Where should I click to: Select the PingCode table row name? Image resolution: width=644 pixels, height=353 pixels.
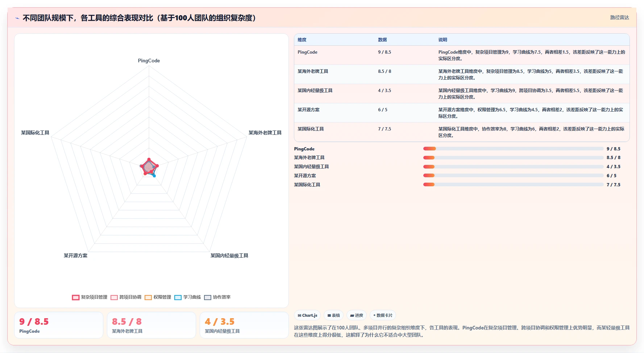coord(307,52)
